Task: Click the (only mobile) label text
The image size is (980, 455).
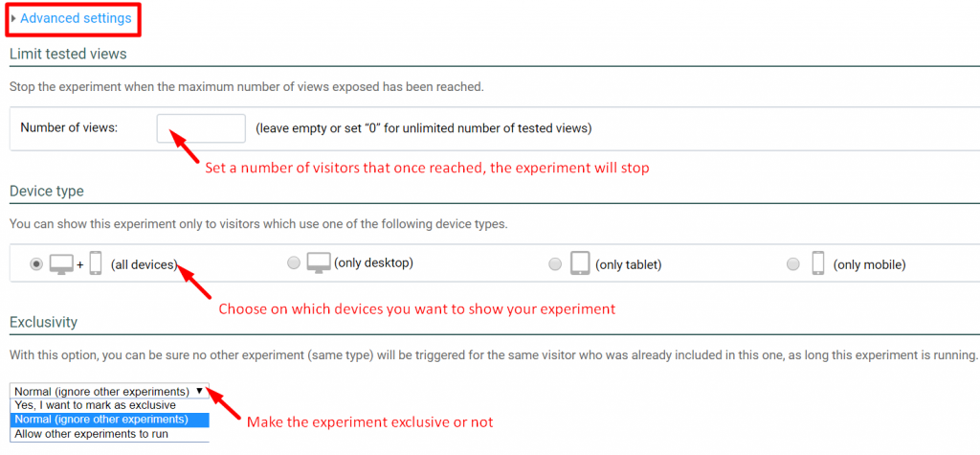Action: (x=869, y=264)
